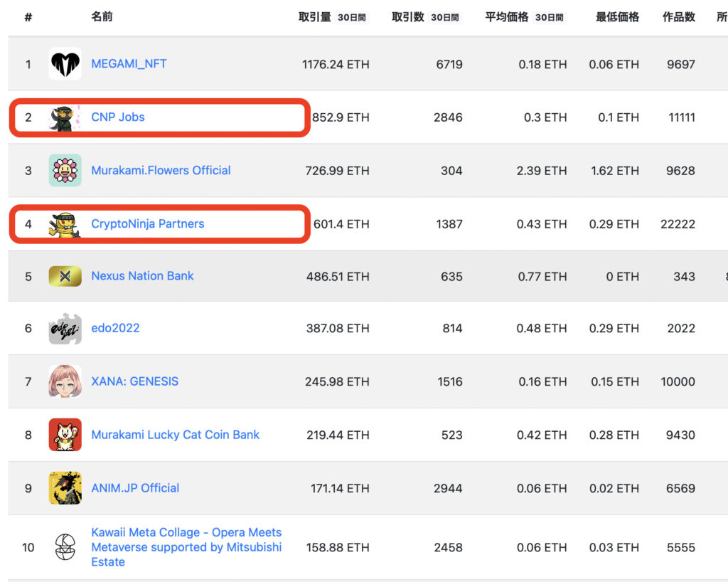Open the MEGAMI_NFT collection link

coord(129,64)
